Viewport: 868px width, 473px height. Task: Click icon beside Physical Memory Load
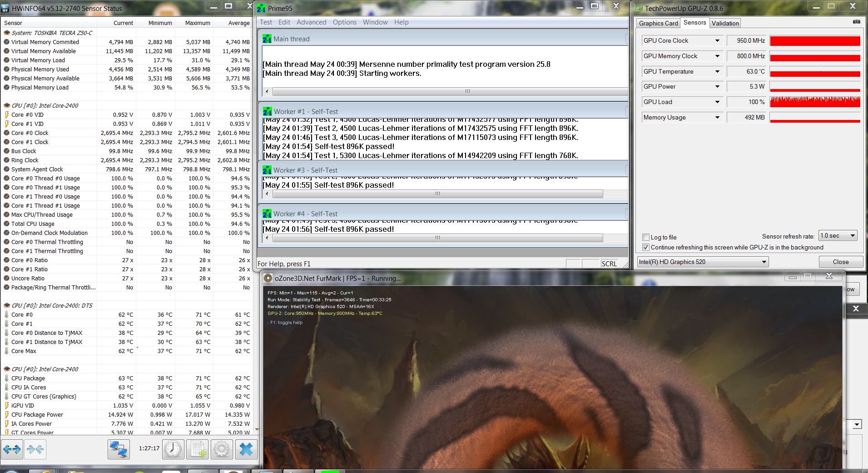[7, 87]
